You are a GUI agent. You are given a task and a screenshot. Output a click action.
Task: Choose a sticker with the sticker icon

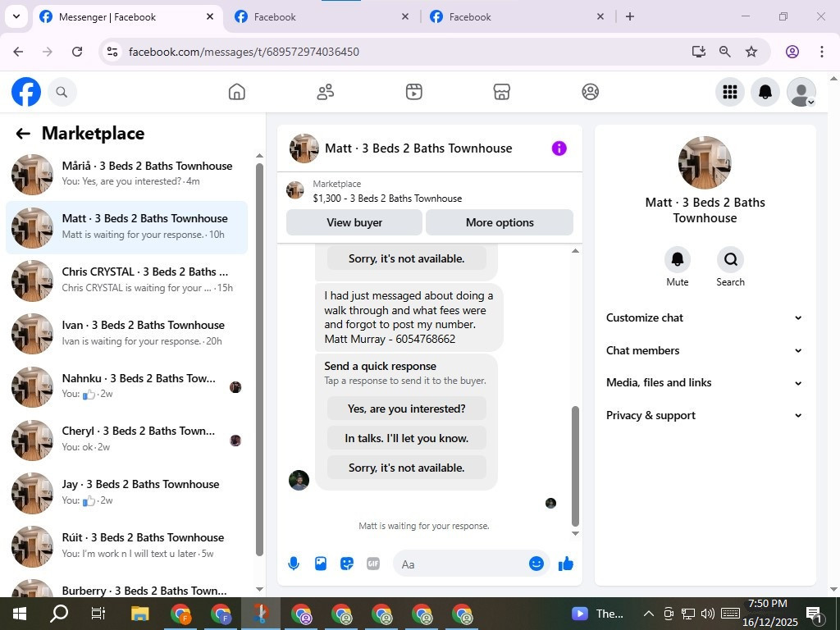click(x=347, y=564)
